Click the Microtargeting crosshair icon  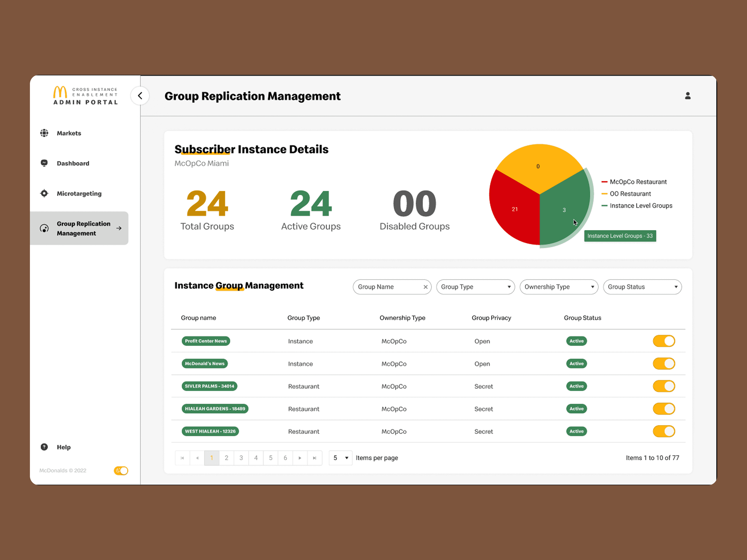click(x=44, y=193)
